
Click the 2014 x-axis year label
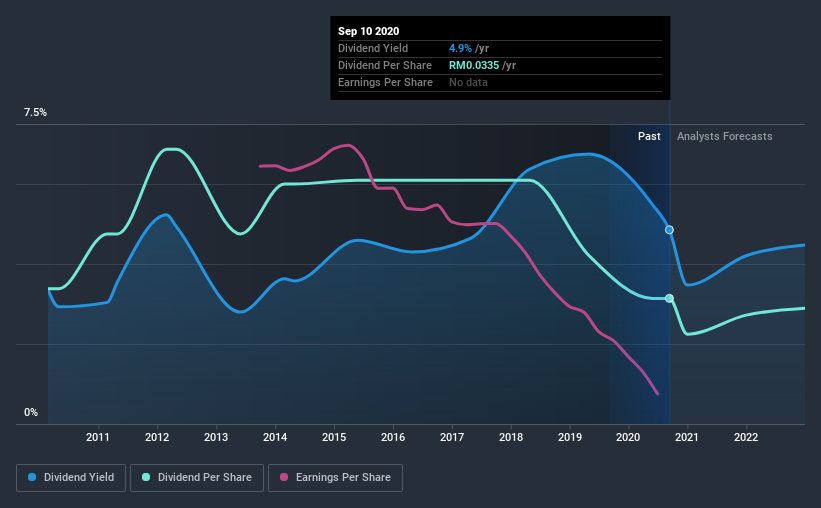pyautogui.click(x=275, y=437)
